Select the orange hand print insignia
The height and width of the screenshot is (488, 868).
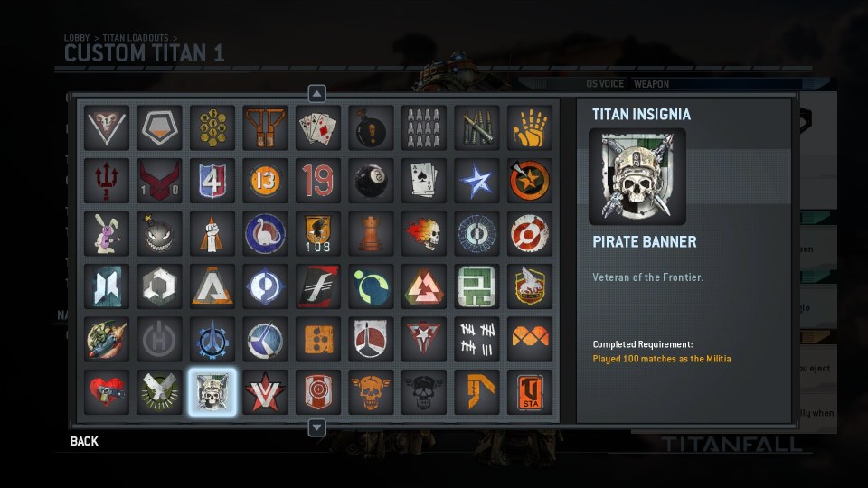(530, 127)
